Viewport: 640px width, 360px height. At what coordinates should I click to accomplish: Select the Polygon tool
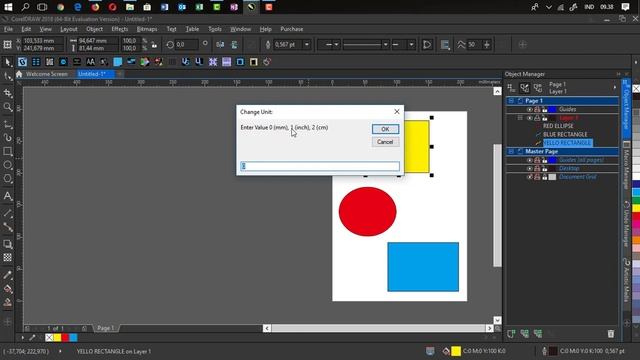8,179
